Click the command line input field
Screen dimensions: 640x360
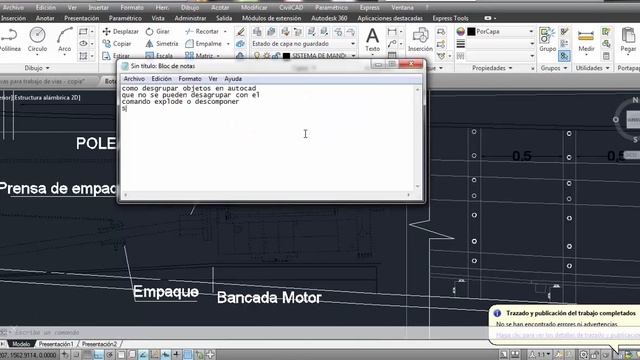coord(245,333)
